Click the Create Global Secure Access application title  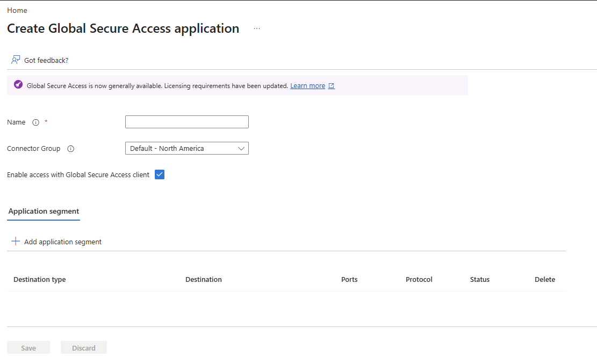[x=123, y=28]
